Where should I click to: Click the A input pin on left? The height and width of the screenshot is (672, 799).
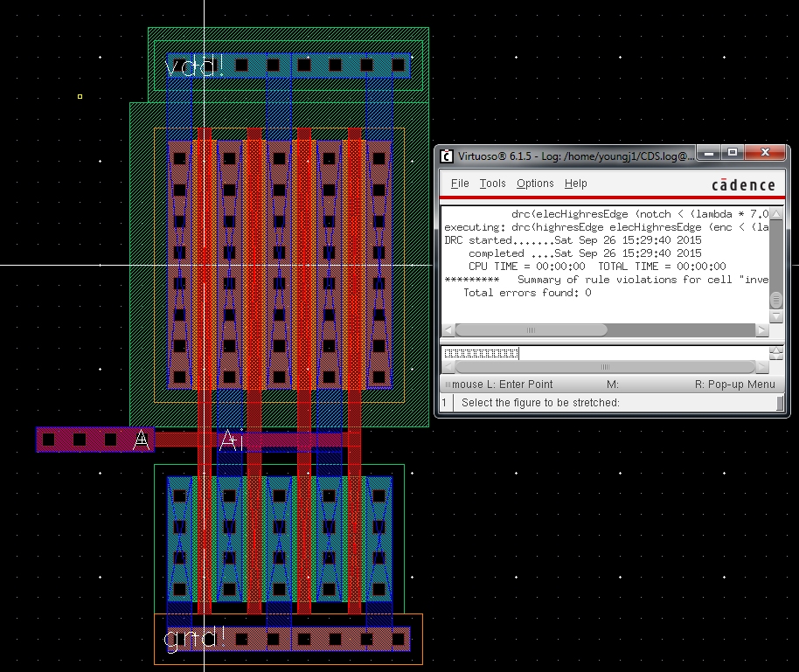point(140,440)
